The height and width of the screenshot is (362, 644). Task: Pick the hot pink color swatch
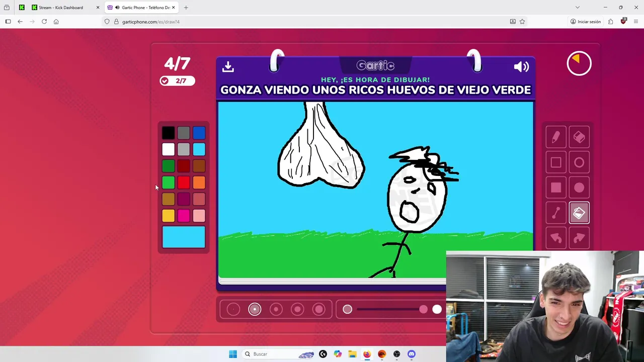coord(184,216)
